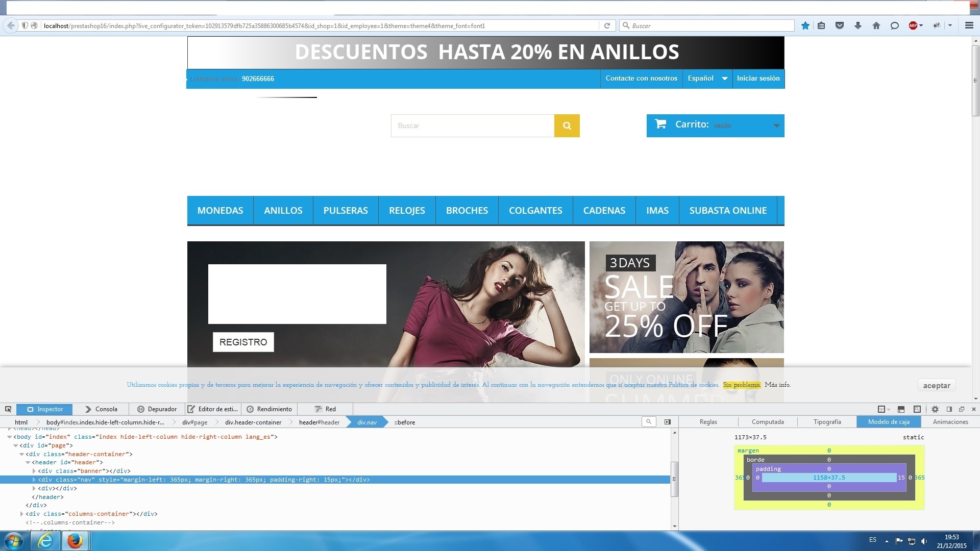The image size is (980, 551).
Task: Click the 3 DAYS SALE banner image
Action: click(x=687, y=297)
